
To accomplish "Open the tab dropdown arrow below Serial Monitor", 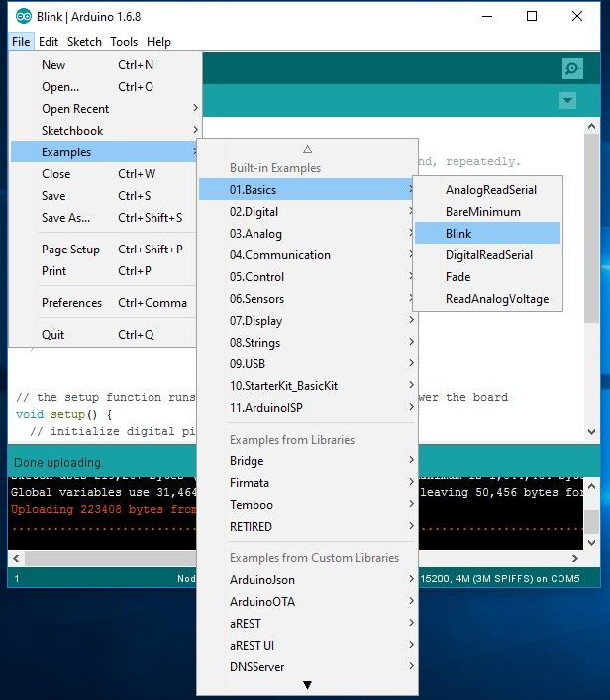I will point(567,100).
